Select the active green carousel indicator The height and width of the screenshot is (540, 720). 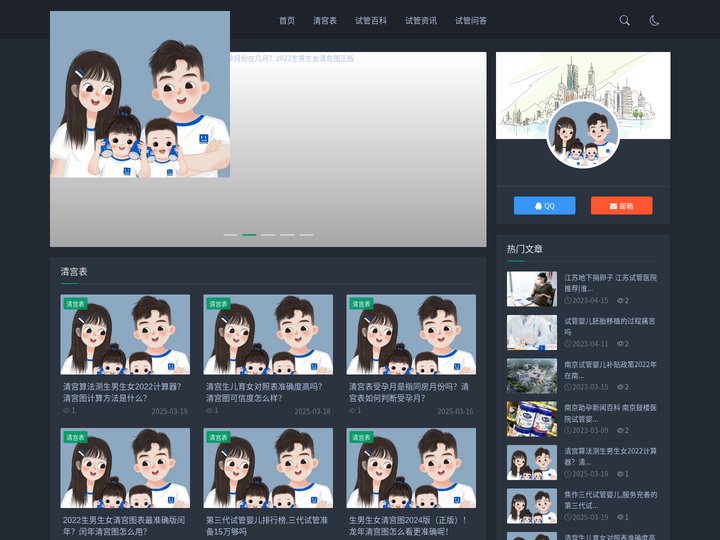tap(249, 235)
